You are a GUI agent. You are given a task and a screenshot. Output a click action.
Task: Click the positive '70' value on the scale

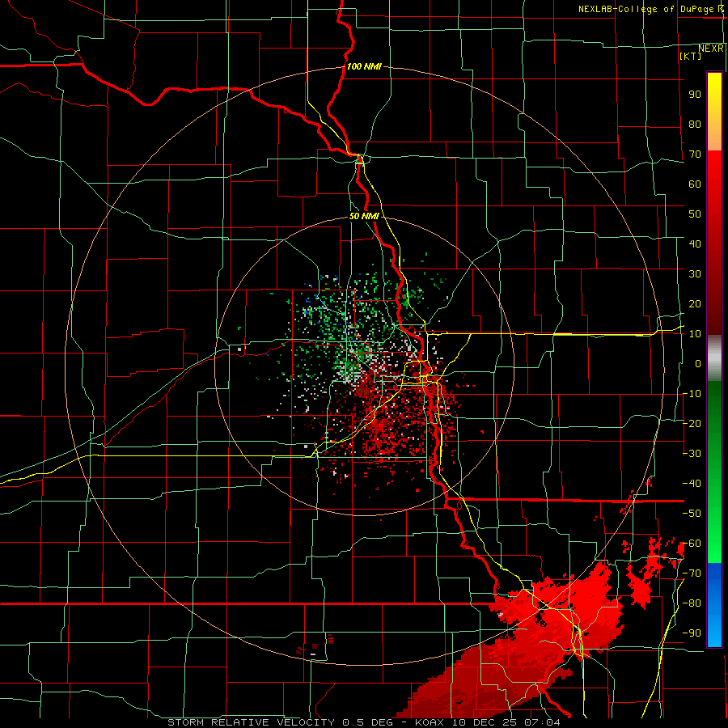click(695, 154)
